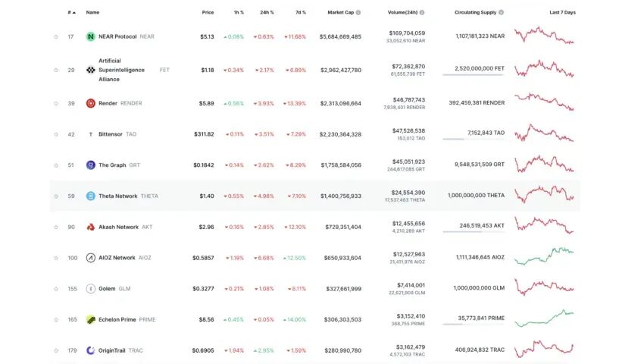Toggle watchlist star for NEAR Protocol
The image size is (644, 364).
click(56, 36)
